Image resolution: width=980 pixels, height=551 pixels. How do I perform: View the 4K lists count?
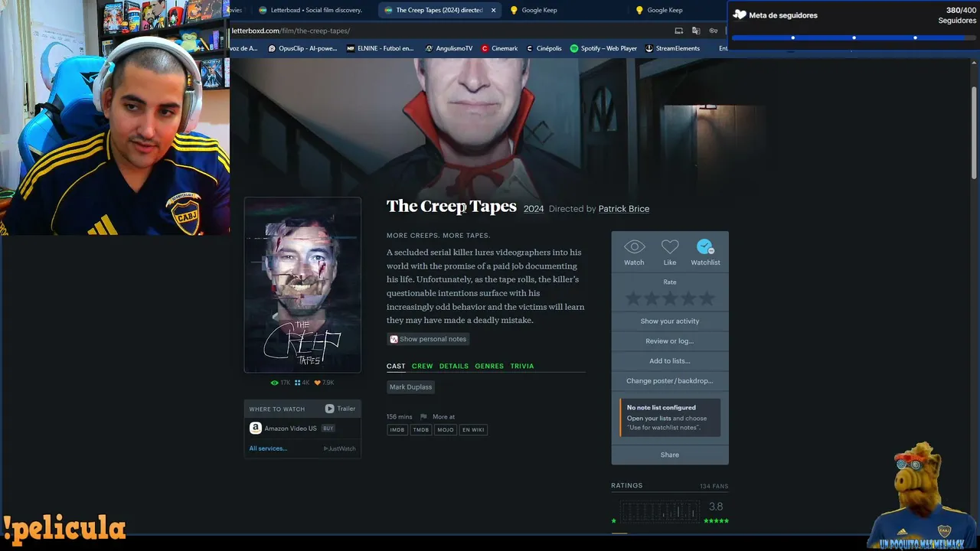(302, 383)
